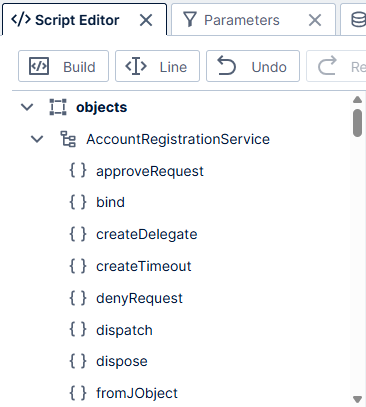The image size is (366, 407).
Task: Click the scrollbar down arrow
Action: tap(357, 399)
